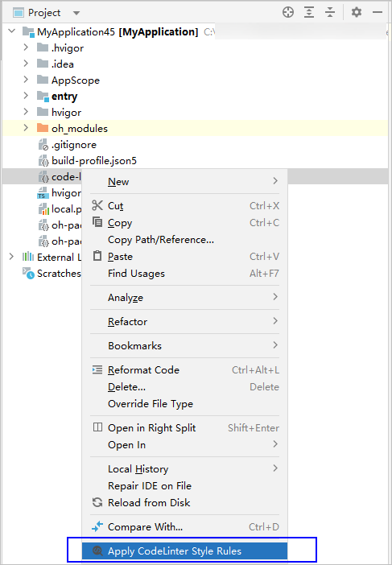Open the Project panel gear settings

tap(357, 13)
